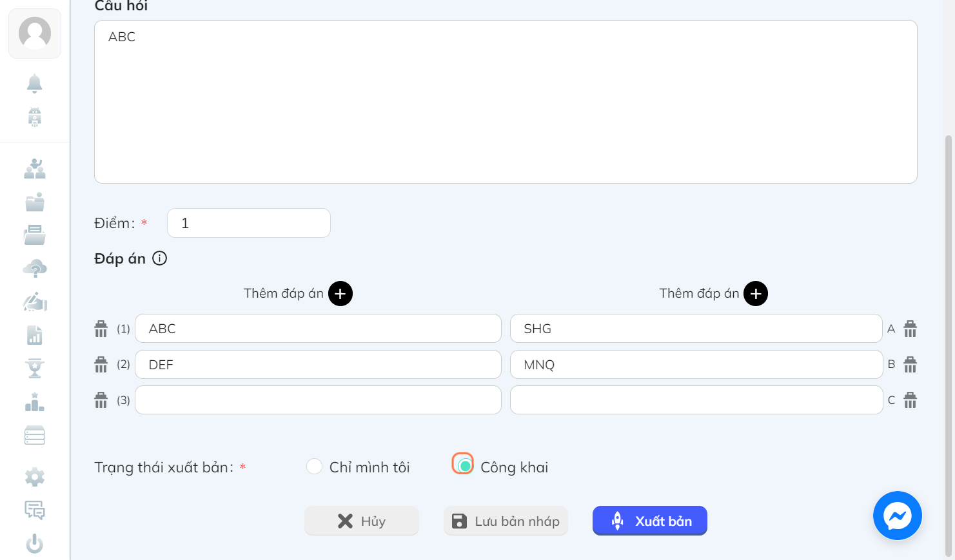Open the chat messages sidebar icon

(35, 510)
